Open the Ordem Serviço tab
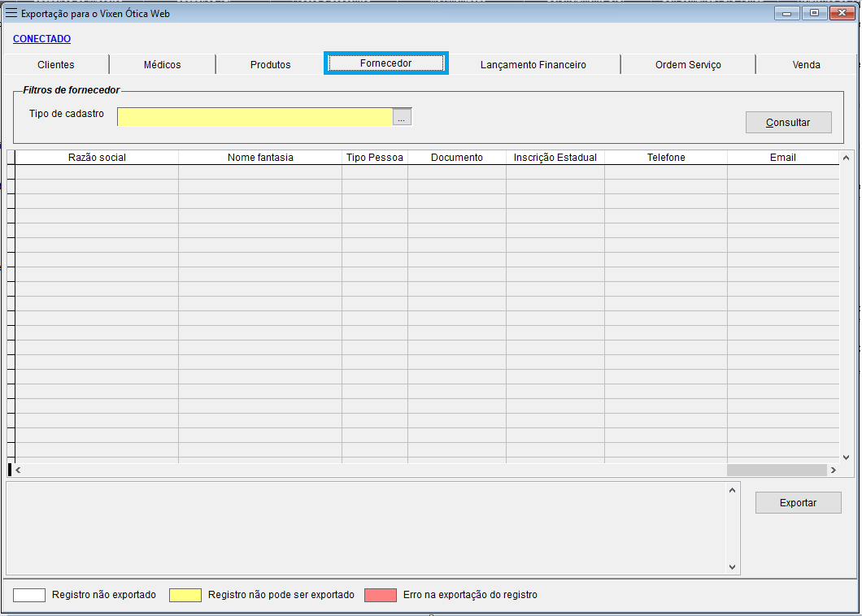This screenshot has width=862, height=616. click(x=688, y=65)
